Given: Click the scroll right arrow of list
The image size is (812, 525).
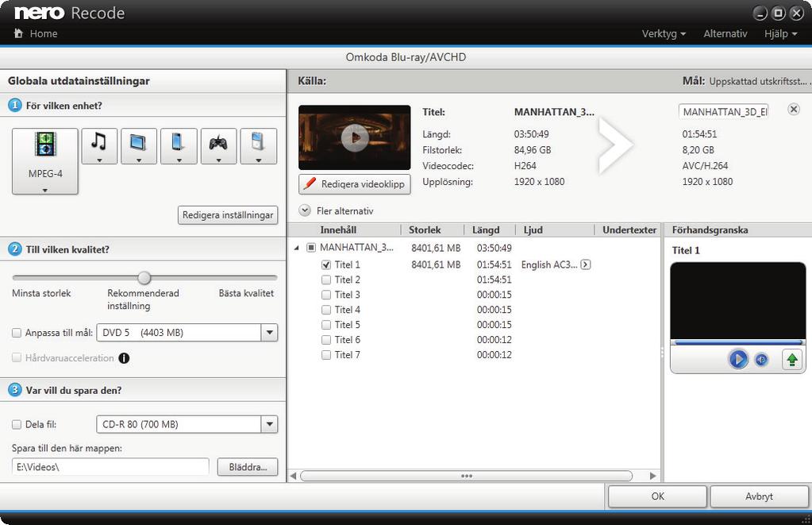Looking at the screenshot, I should [652, 476].
